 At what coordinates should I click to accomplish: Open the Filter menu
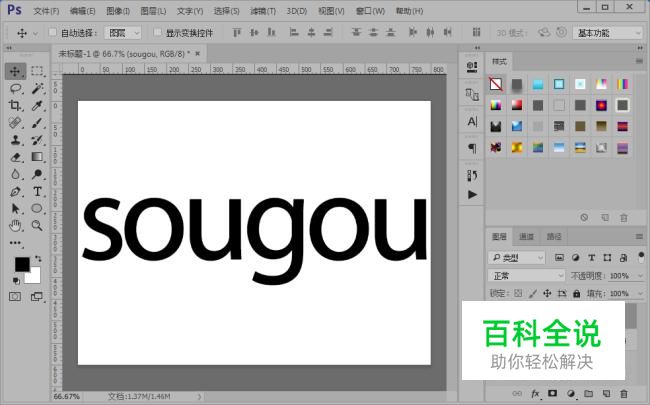click(x=263, y=11)
